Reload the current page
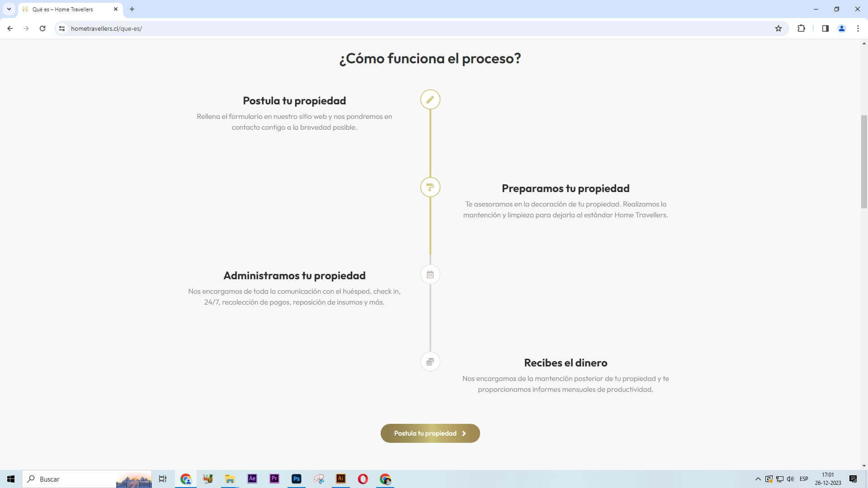Screen dimensions: 868x488 pos(42,28)
